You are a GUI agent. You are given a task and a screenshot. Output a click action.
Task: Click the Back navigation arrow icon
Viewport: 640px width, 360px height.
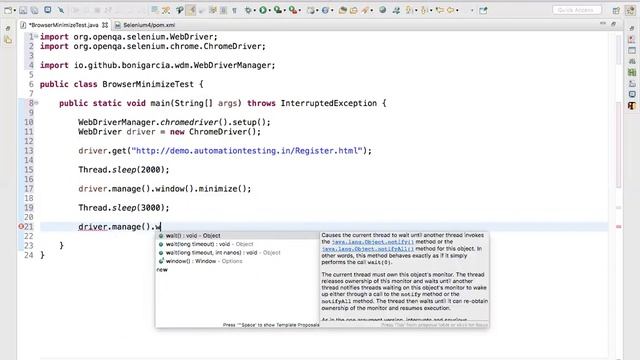(450, 10)
